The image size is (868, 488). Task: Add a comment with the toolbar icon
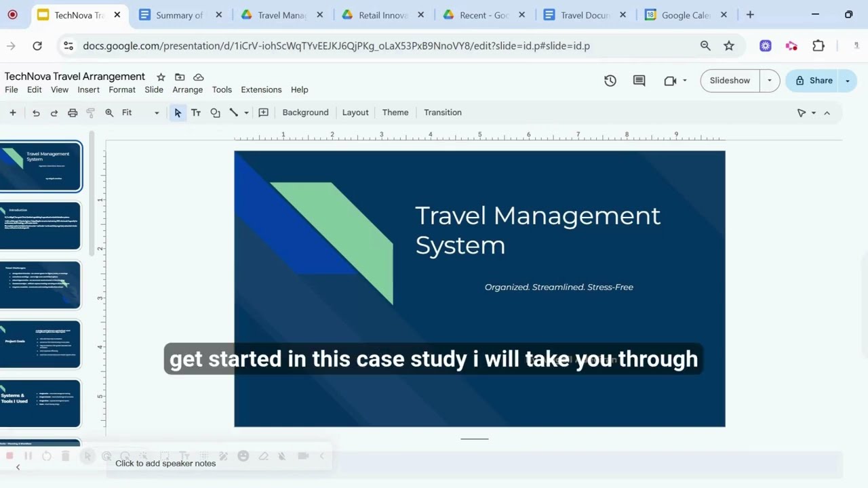point(264,113)
